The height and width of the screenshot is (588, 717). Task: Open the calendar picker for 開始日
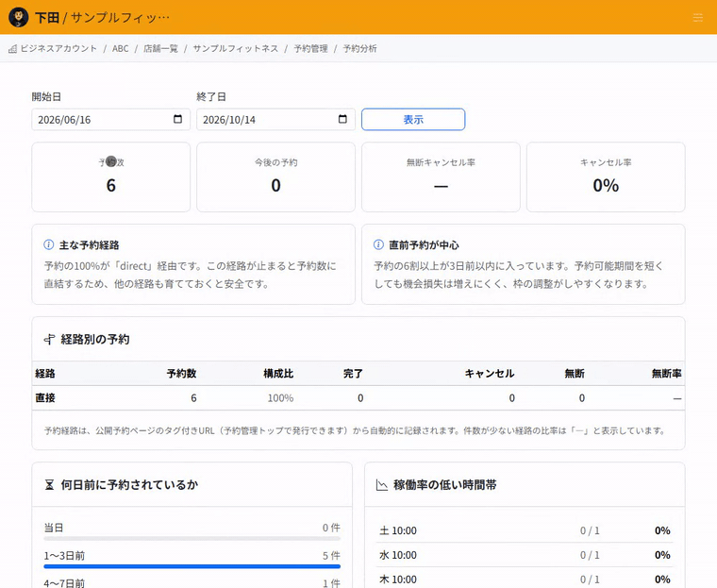pos(178,119)
